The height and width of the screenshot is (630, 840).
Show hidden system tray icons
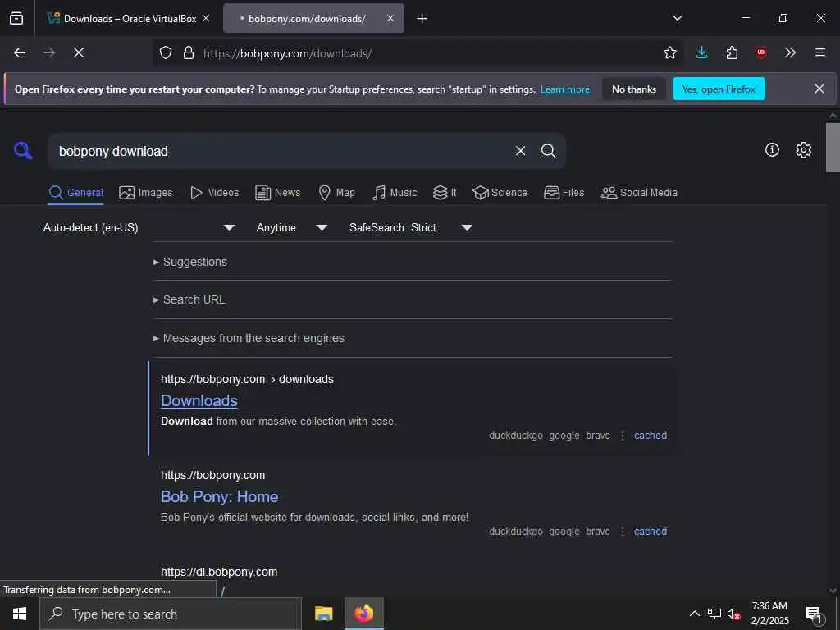tap(694, 614)
